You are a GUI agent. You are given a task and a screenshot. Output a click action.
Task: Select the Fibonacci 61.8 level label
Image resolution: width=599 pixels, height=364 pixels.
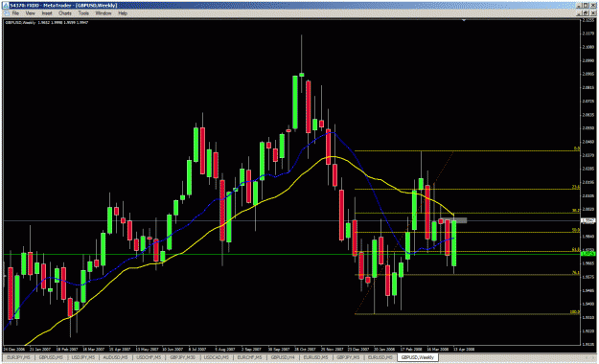576,249
